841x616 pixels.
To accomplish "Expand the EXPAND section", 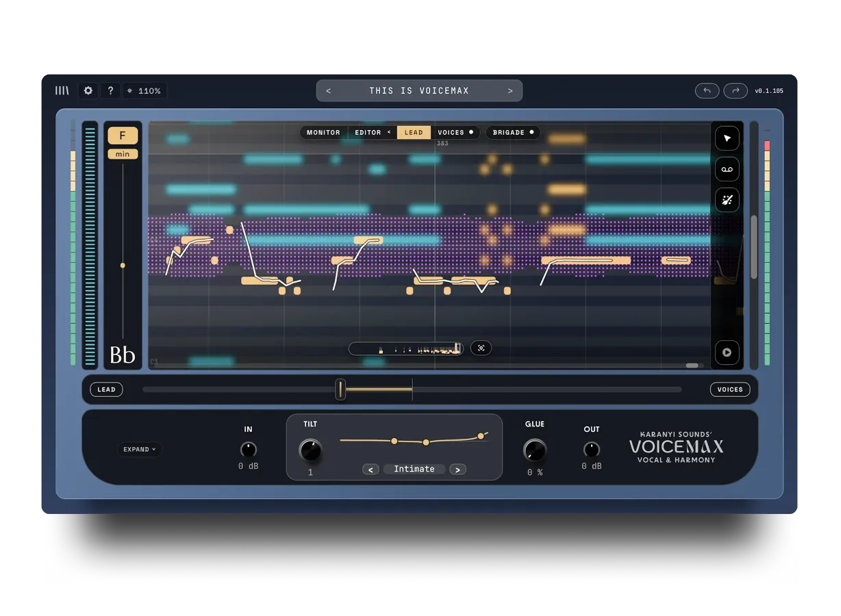I will click(140, 450).
